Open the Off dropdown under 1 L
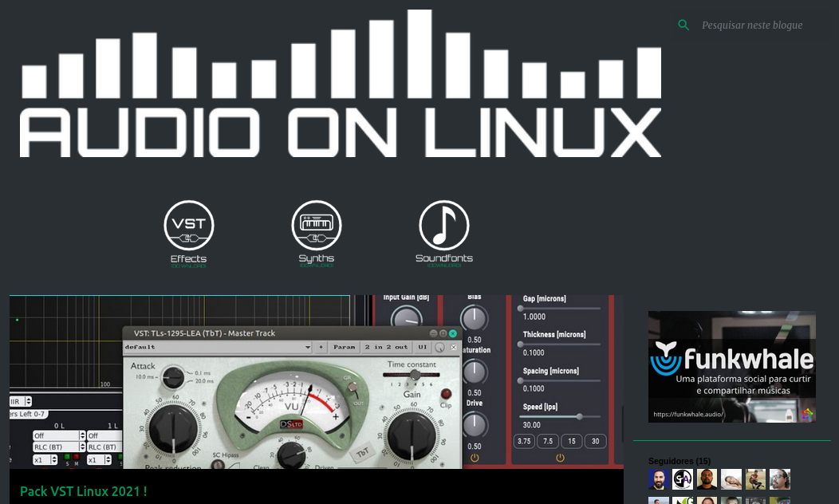The image size is (839, 504). [104, 435]
